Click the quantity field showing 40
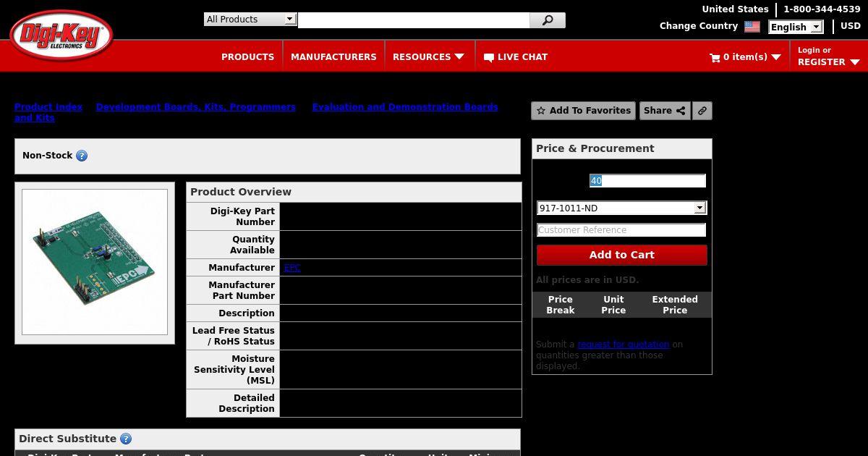The height and width of the screenshot is (456, 868). click(x=647, y=181)
